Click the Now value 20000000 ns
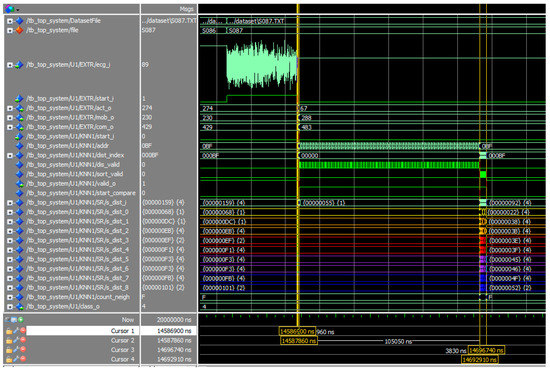This screenshot has height=370, width=550. [174, 319]
